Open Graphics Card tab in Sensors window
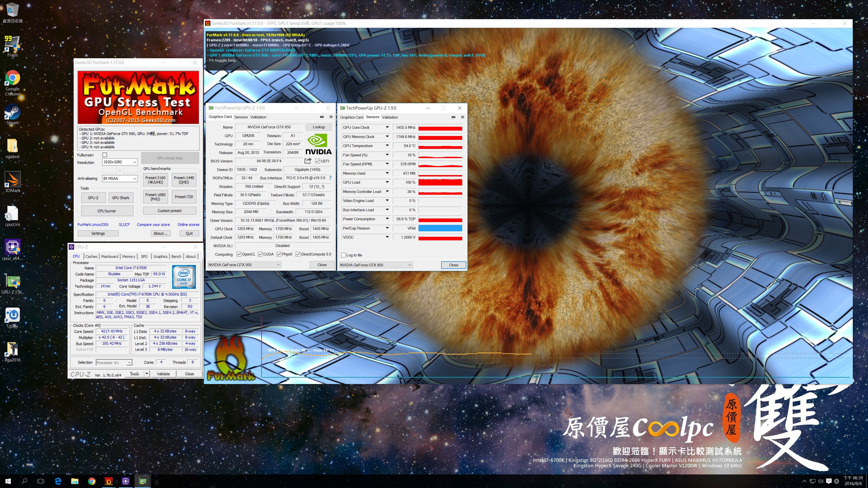Image resolution: width=868 pixels, height=488 pixels. tap(351, 117)
